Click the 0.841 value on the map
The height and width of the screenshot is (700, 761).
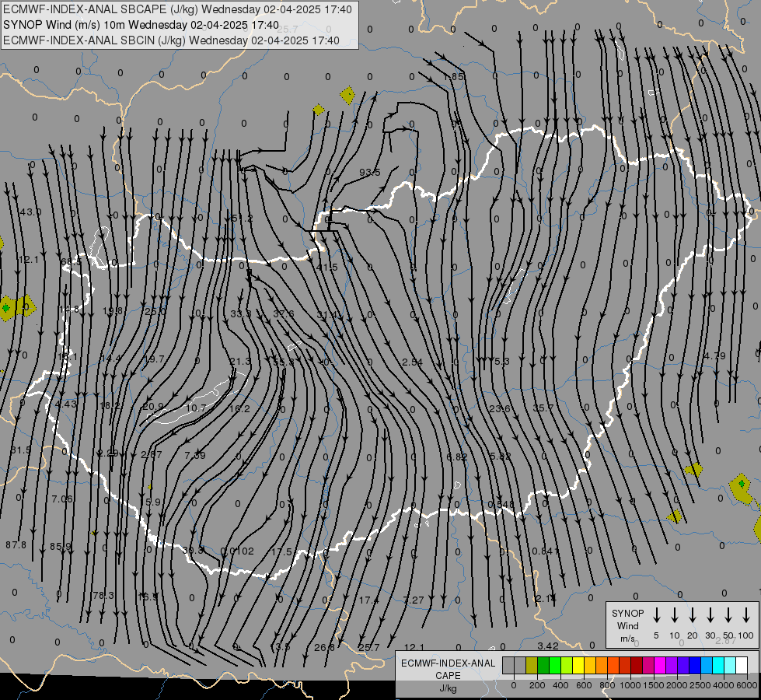(x=546, y=551)
